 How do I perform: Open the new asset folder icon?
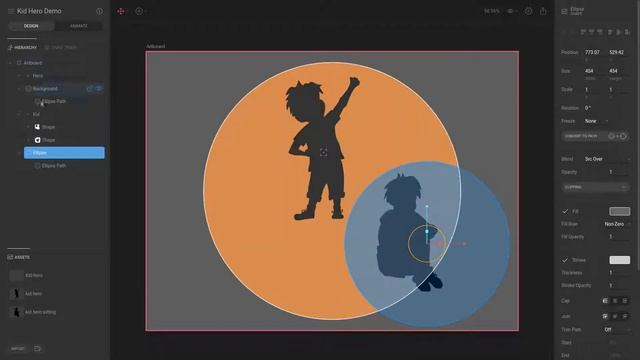pyautogui.click(x=38, y=349)
